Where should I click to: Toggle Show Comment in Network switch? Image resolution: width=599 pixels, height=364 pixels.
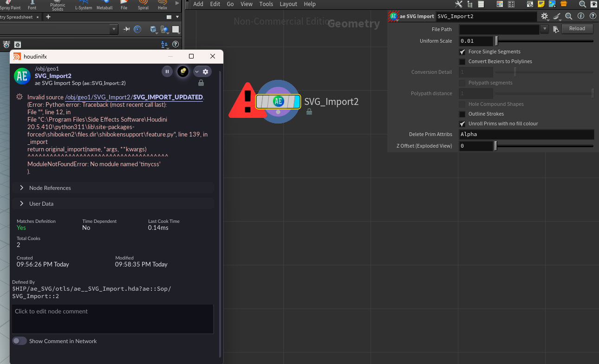(19, 341)
